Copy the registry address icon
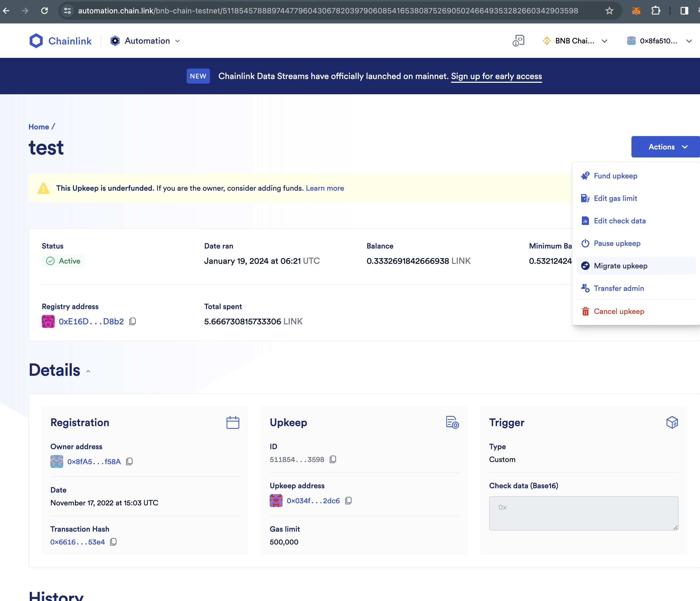The image size is (700, 601). point(133,321)
